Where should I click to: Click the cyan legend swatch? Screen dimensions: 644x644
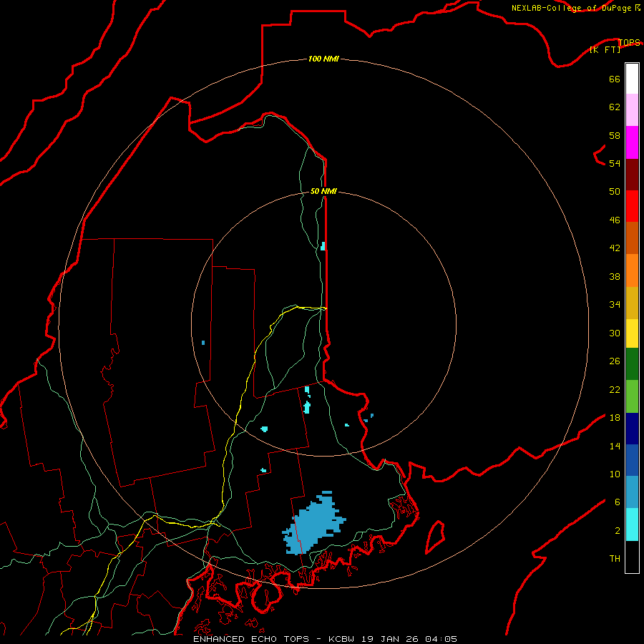click(x=632, y=525)
